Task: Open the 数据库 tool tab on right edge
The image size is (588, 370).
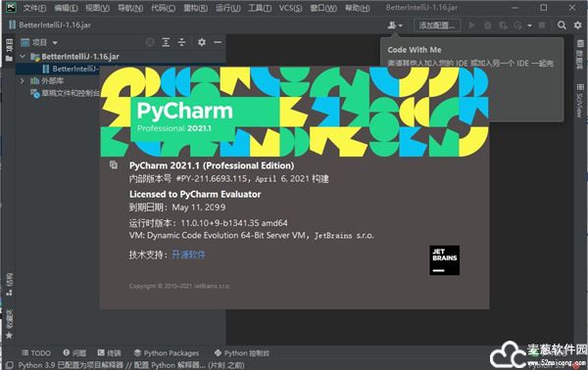Action: pyautogui.click(x=580, y=54)
